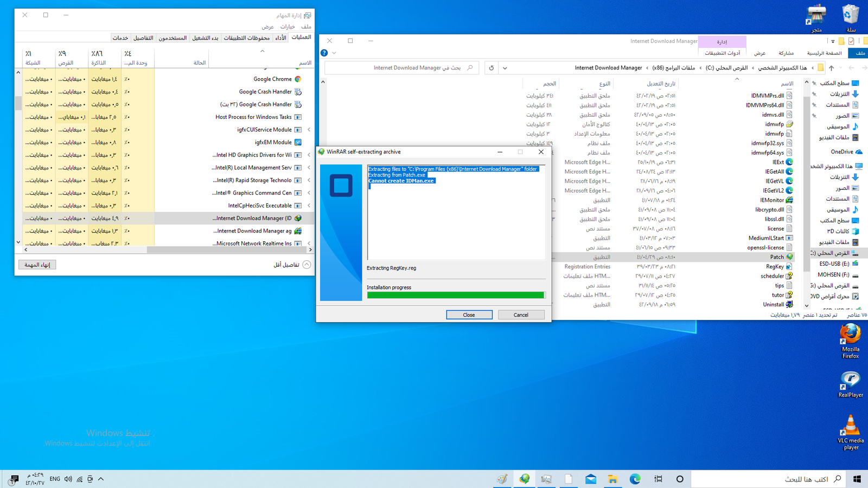Open the Startup tab in Task Manager
The width and height of the screenshot is (868, 488).
point(205,38)
